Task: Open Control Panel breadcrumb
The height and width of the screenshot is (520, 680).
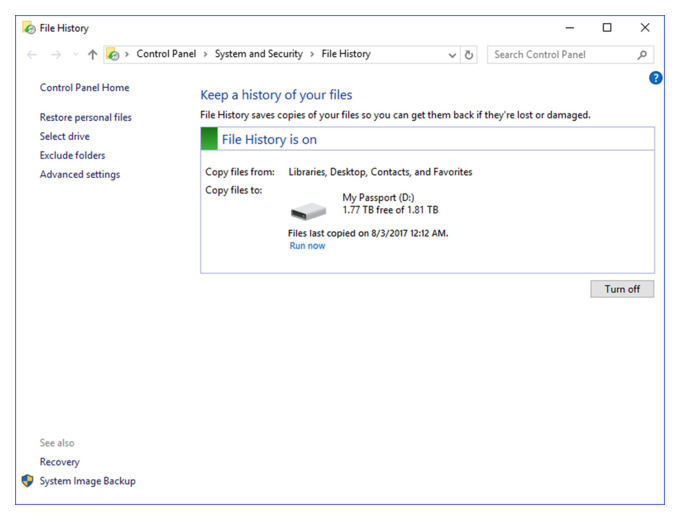Action: [x=166, y=54]
